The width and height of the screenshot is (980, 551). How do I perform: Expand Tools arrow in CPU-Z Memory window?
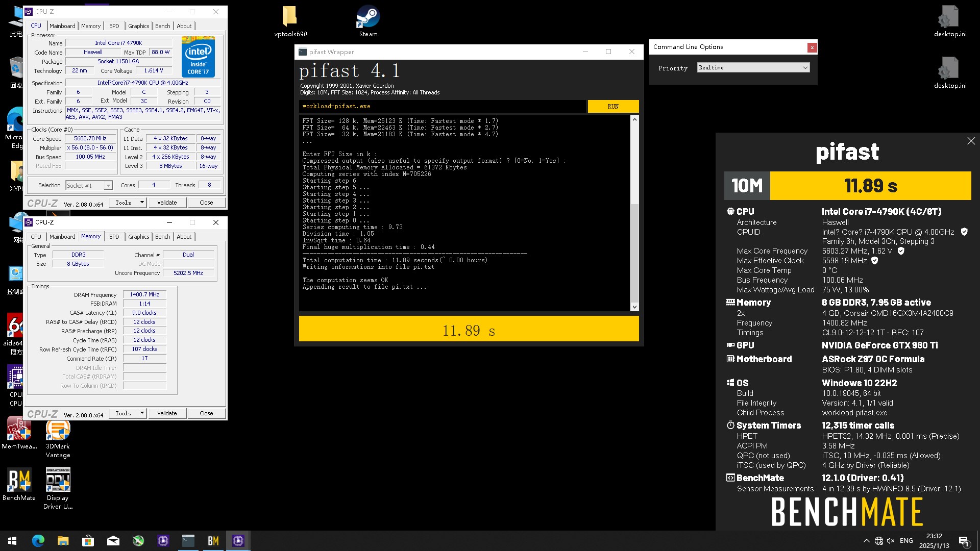[x=142, y=413]
